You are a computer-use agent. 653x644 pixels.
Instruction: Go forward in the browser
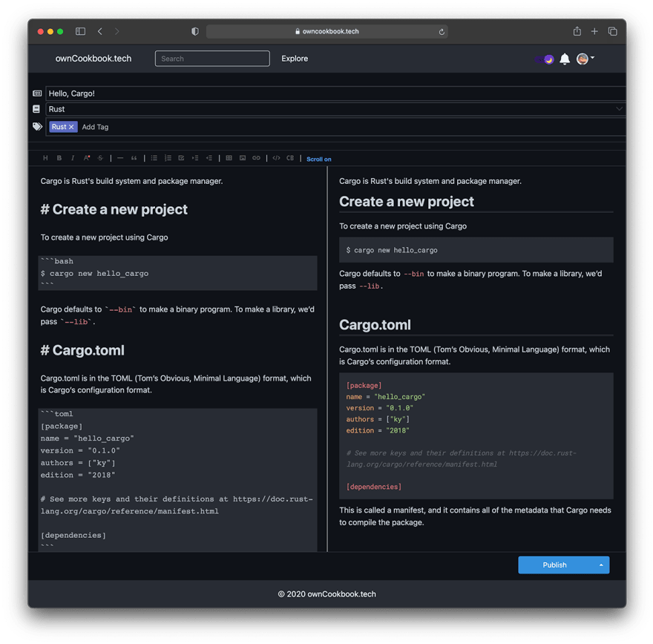click(x=117, y=31)
